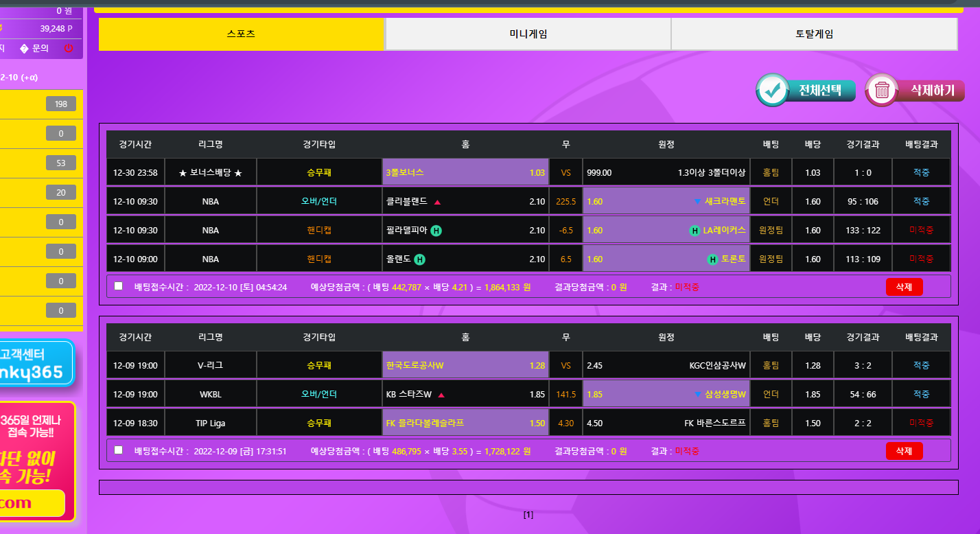The height and width of the screenshot is (534, 980).
Task: Tick the checkbox for the 2022-12-10 bet slip
Action: click(x=119, y=286)
